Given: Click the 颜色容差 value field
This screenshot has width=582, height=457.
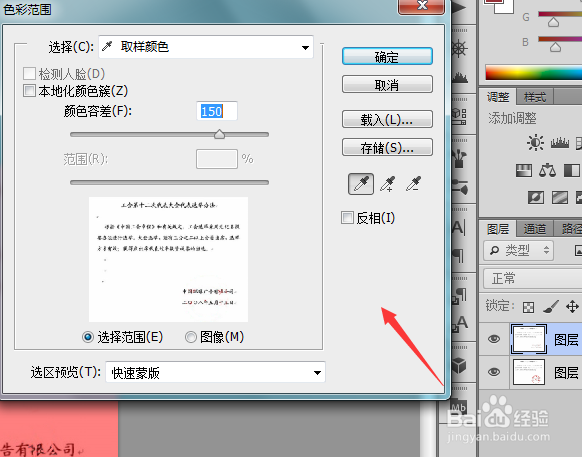Looking at the screenshot, I should pos(217,111).
